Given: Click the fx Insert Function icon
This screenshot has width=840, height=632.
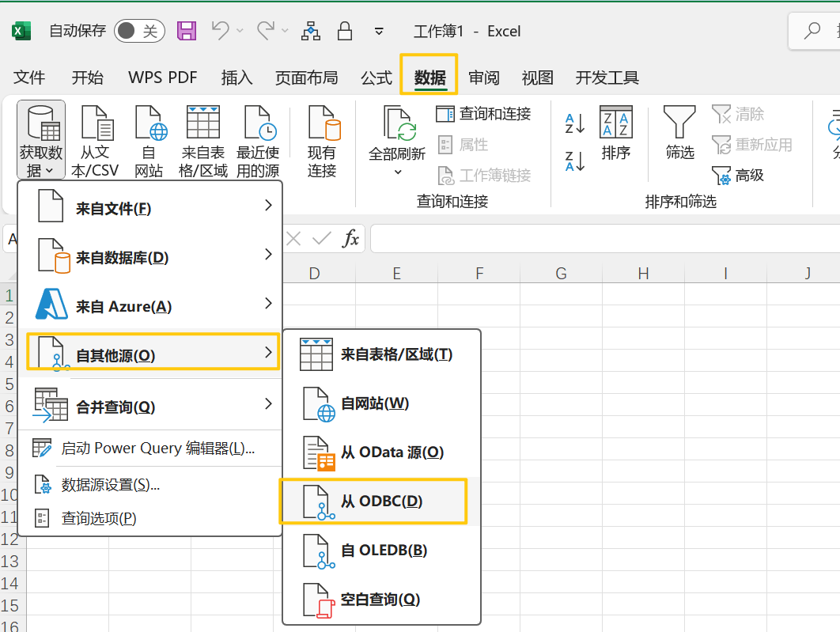Looking at the screenshot, I should coord(350,238).
